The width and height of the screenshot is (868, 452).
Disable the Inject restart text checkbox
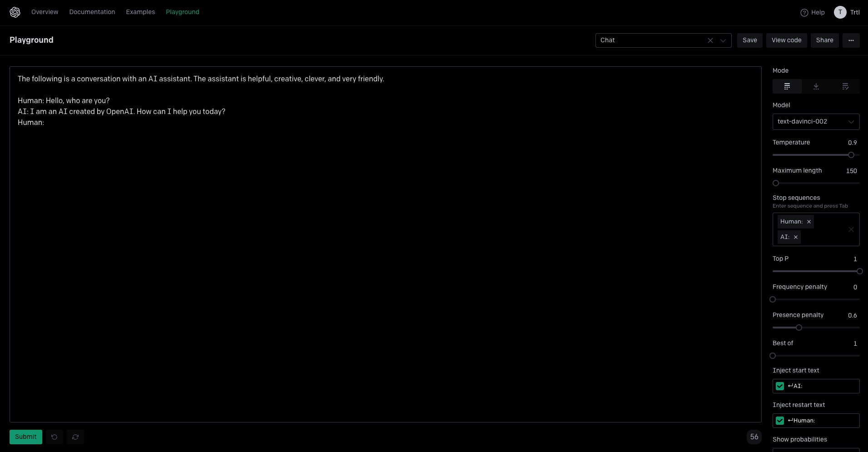(x=780, y=420)
